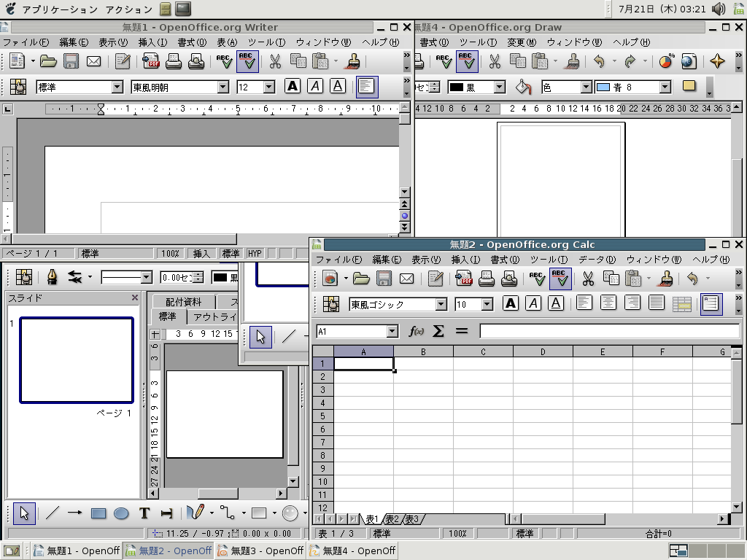Open file in Writer toolbar
Screen dimensions: 747x560
48,61
